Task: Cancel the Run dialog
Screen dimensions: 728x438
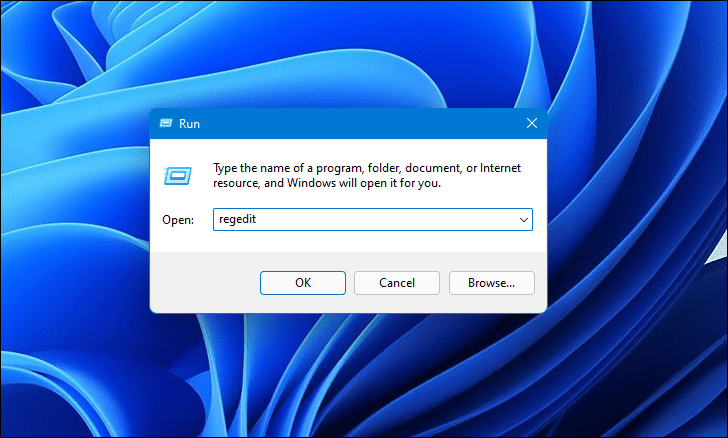Action: (397, 283)
